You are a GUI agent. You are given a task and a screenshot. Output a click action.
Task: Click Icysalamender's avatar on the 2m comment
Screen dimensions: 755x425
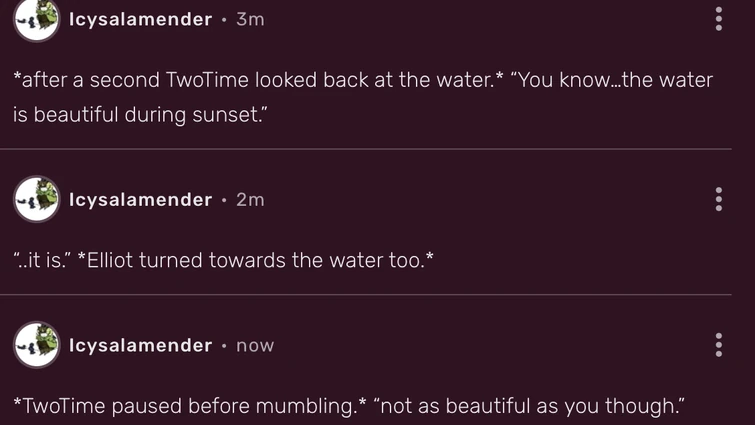(x=37, y=199)
